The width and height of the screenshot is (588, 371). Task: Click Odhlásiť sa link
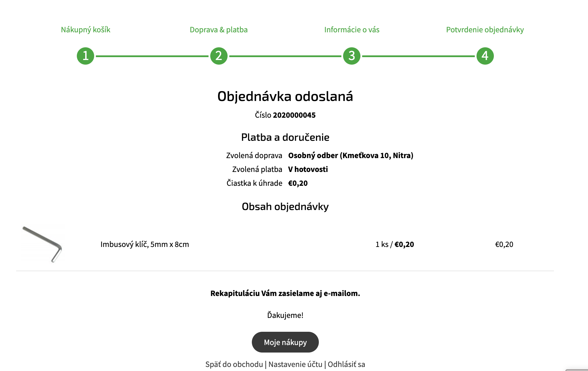346,364
